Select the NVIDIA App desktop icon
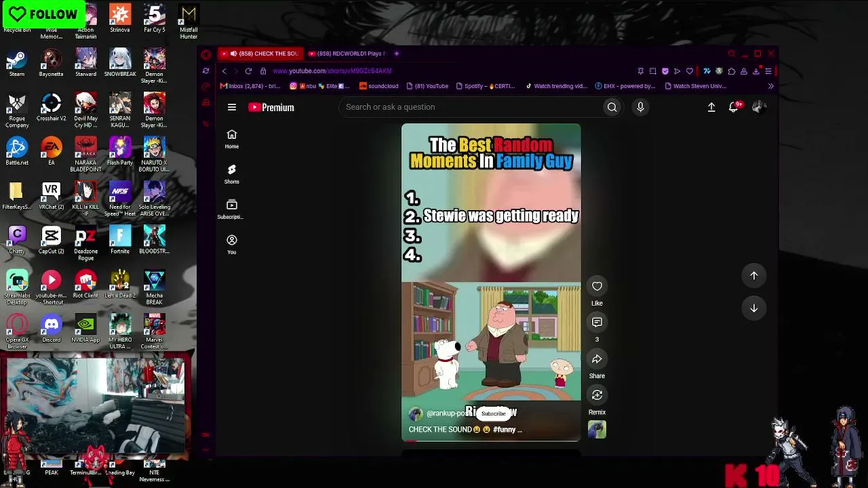Screen dimensions: 868x488 (x=85, y=329)
